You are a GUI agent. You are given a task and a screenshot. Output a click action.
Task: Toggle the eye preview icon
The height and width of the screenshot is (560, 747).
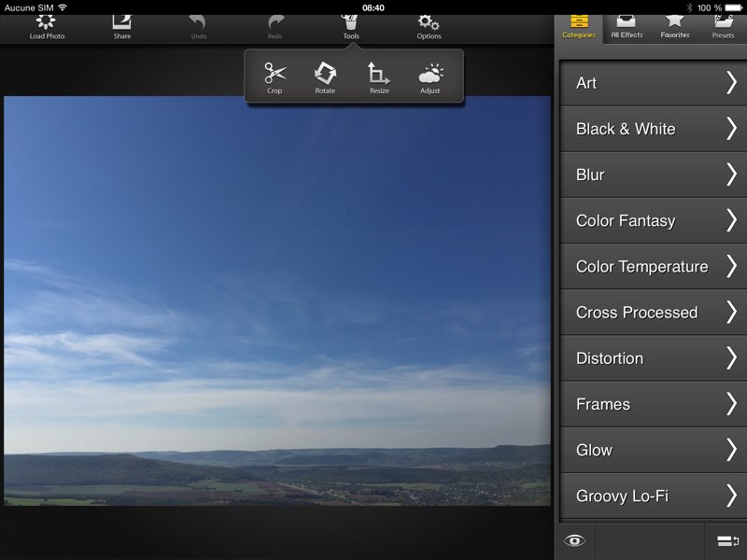click(x=574, y=540)
